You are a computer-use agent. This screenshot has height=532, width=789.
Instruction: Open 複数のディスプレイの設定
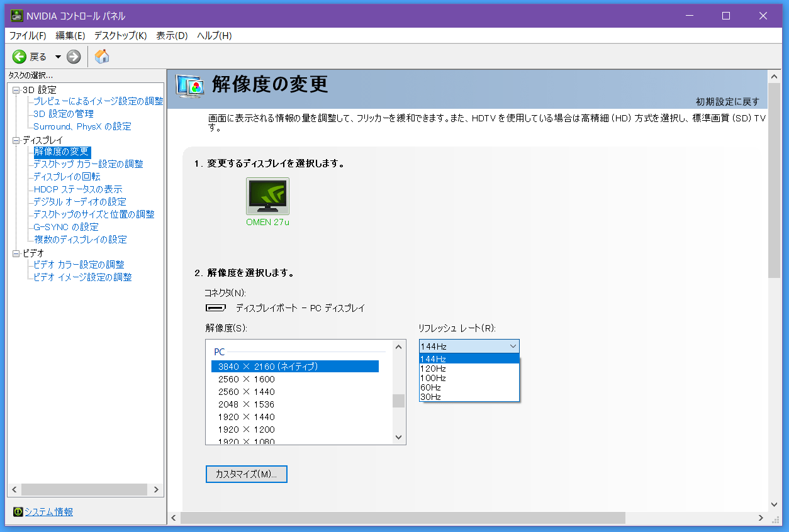point(81,240)
